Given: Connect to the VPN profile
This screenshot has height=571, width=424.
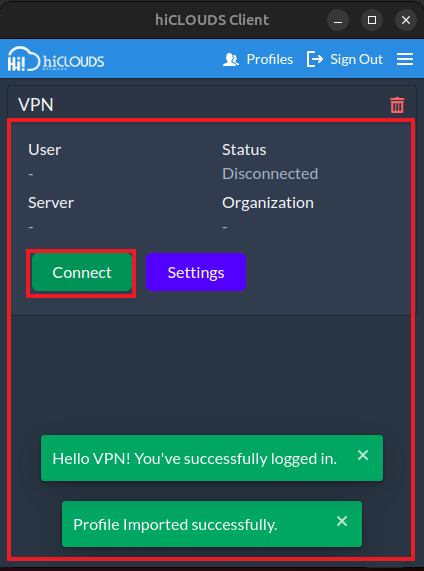Looking at the screenshot, I should click(x=82, y=272).
